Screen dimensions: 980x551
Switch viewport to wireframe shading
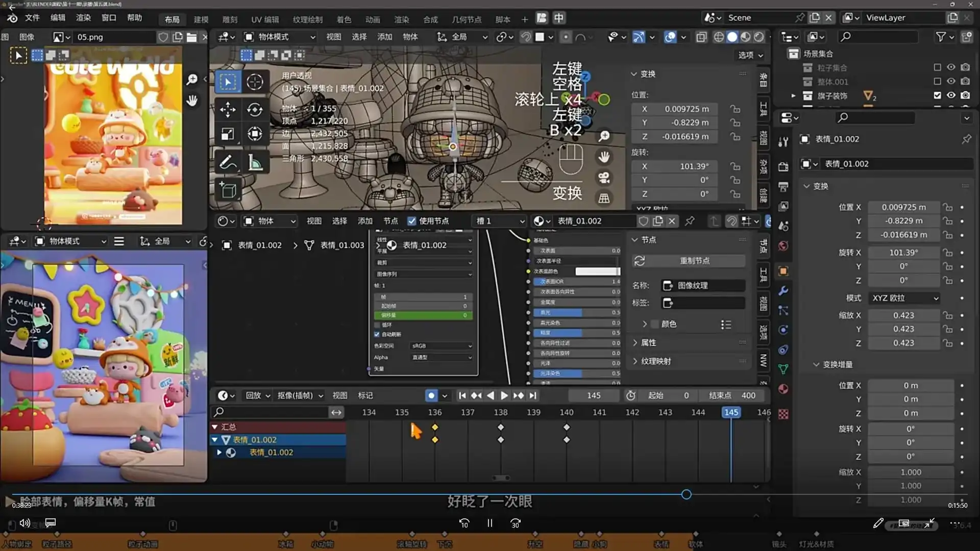pyautogui.click(x=719, y=37)
